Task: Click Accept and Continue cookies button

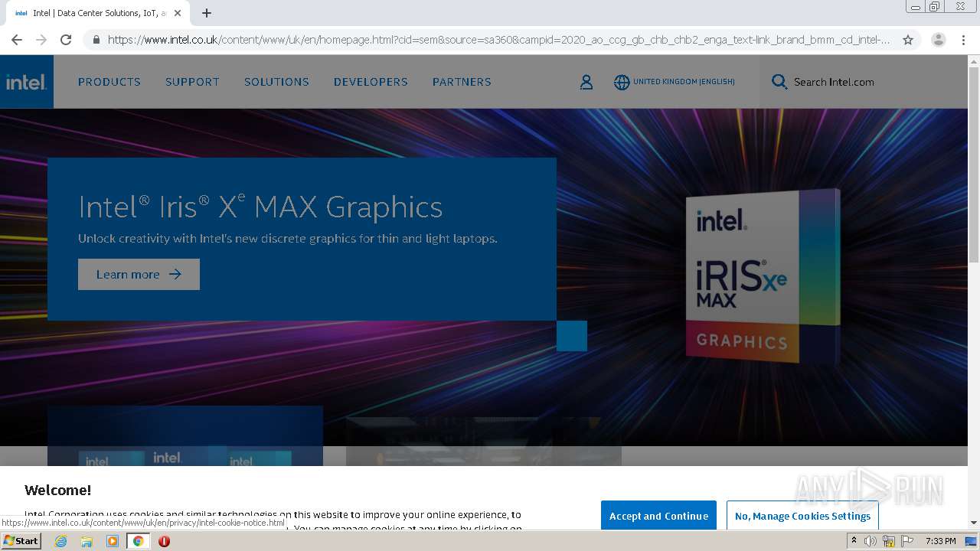Action: [658, 516]
